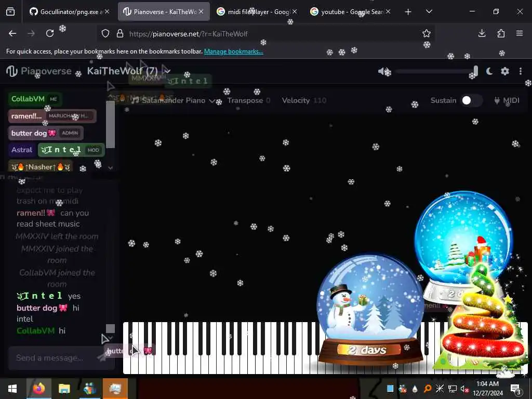Click 'MMXXIV left the room' message
This screenshot has height=399, width=532.
point(57,236)
